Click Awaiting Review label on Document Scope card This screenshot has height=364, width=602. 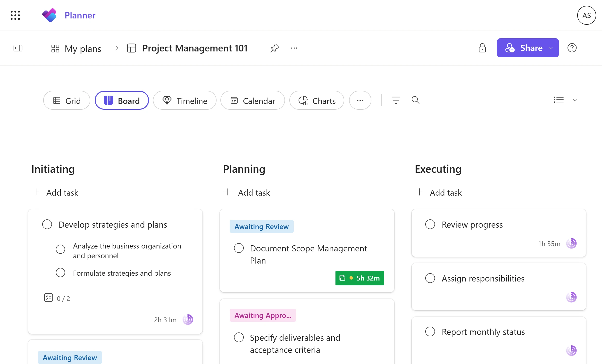coord(261,226)
